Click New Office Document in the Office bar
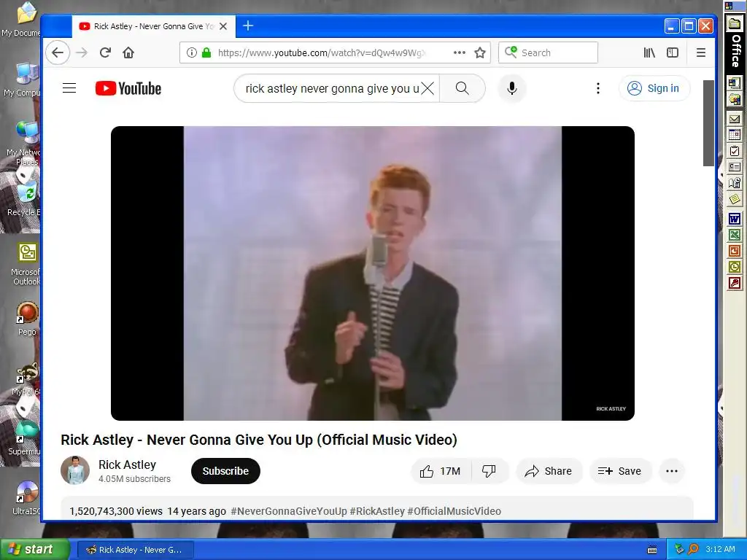The width and height of the screenshot is (747, 560). tap(734, 83)
